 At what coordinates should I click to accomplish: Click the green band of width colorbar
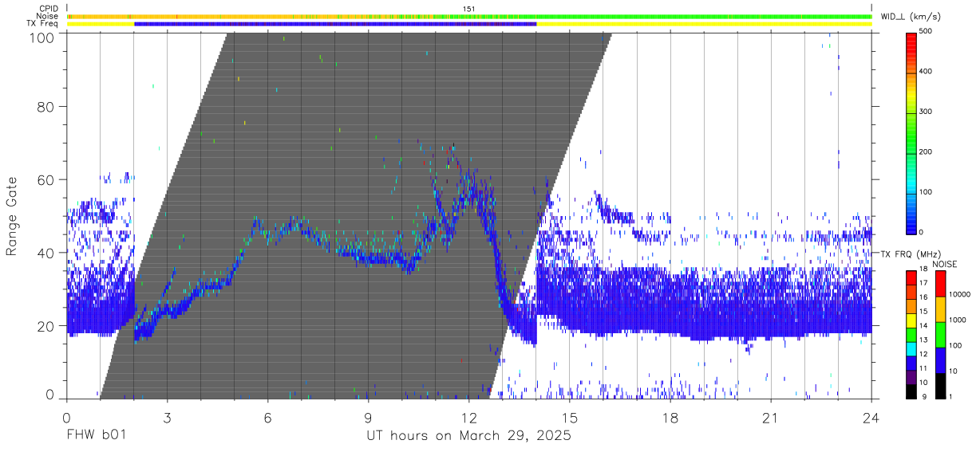point(911,132)
